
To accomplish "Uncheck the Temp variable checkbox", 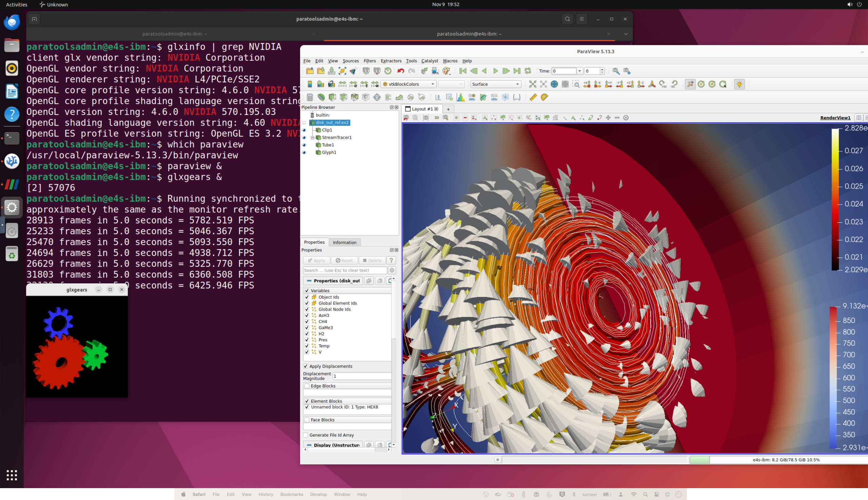I will pos(307,346).
